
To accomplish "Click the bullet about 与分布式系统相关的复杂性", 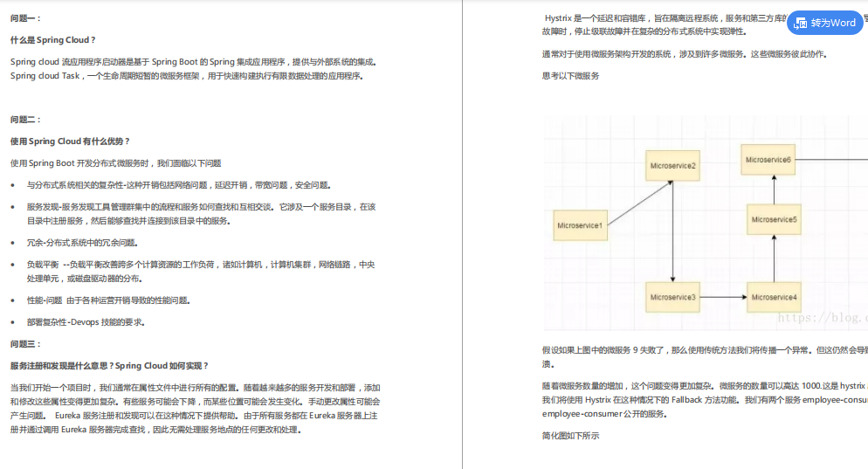I will tap(179, 185).
